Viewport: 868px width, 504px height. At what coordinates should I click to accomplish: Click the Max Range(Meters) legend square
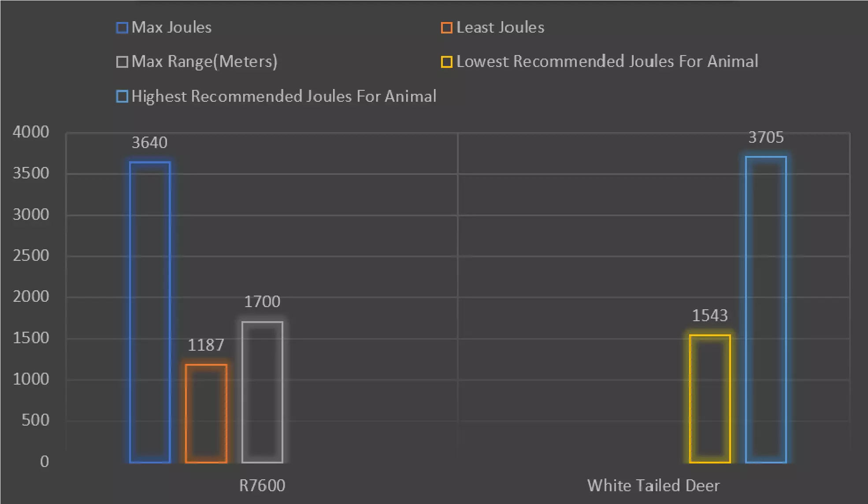[122, 62]
